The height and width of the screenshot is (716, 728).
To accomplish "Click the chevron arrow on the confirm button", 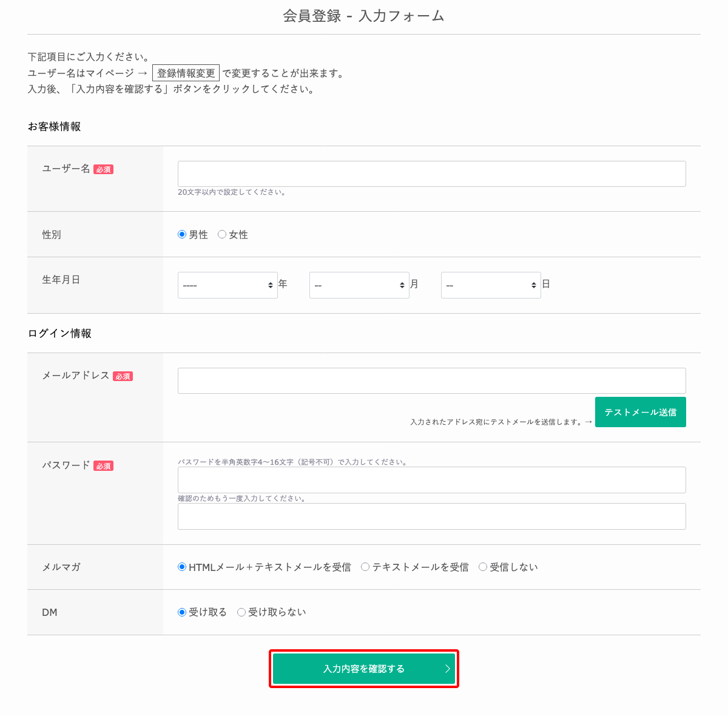I will pos(448,669).
